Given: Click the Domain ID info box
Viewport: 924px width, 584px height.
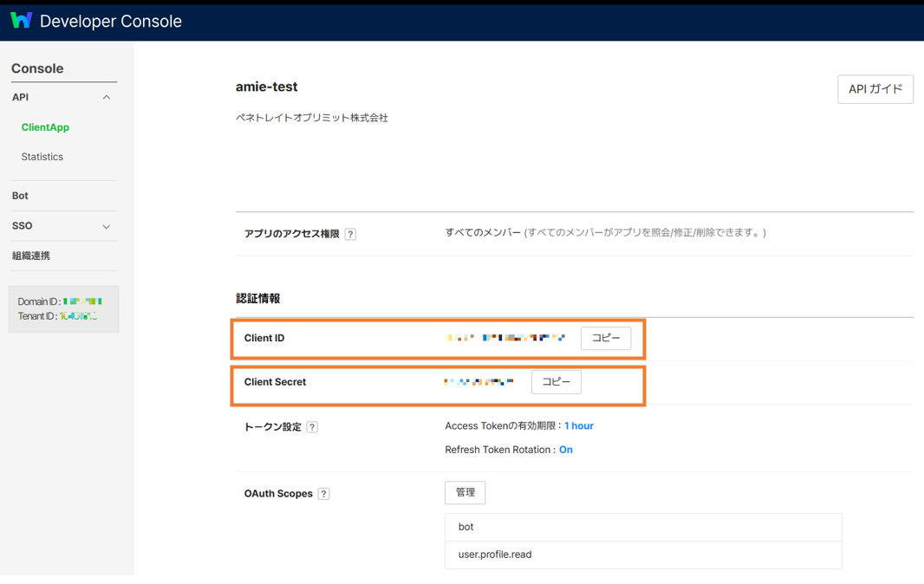Looking at the screenshot, I should 63,309.
